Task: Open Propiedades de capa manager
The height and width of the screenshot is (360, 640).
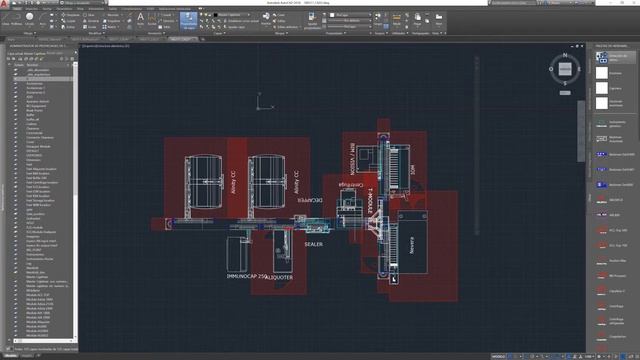Action: [188, 20]
